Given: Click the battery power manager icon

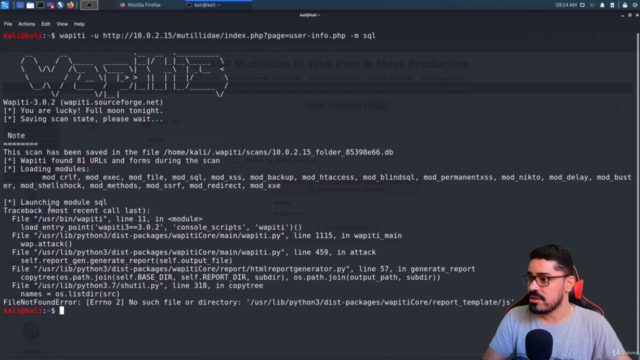Looking at the screenshot, I should pos(612,5).
